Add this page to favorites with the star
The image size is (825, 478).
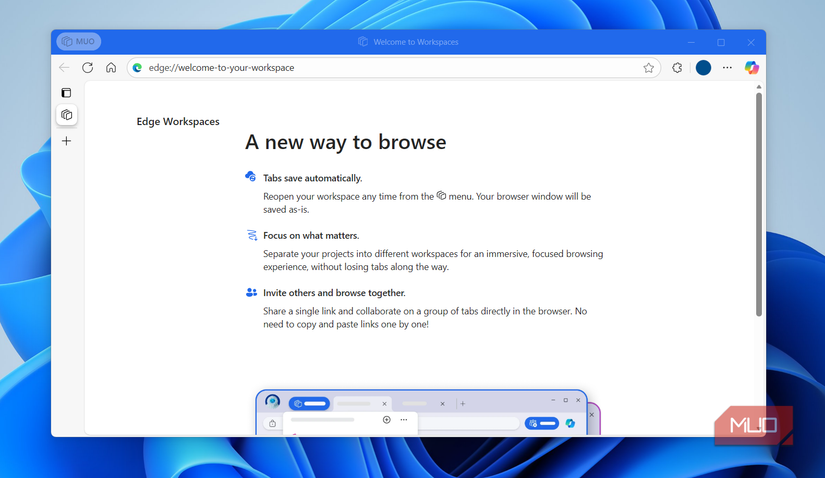point(648,68)
